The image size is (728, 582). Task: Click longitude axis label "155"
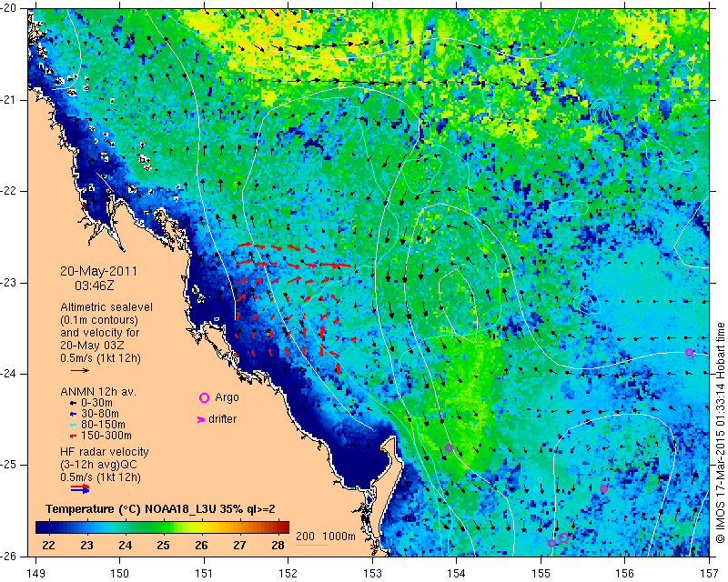pyautogui.click(x=541, y=574)
